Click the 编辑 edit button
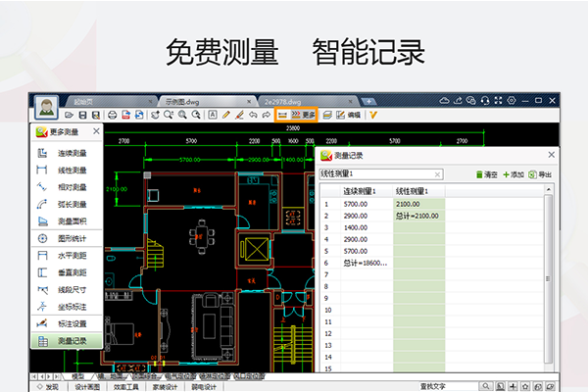The width and height of the screenshot is (588, 392). (x=348, y=115)
